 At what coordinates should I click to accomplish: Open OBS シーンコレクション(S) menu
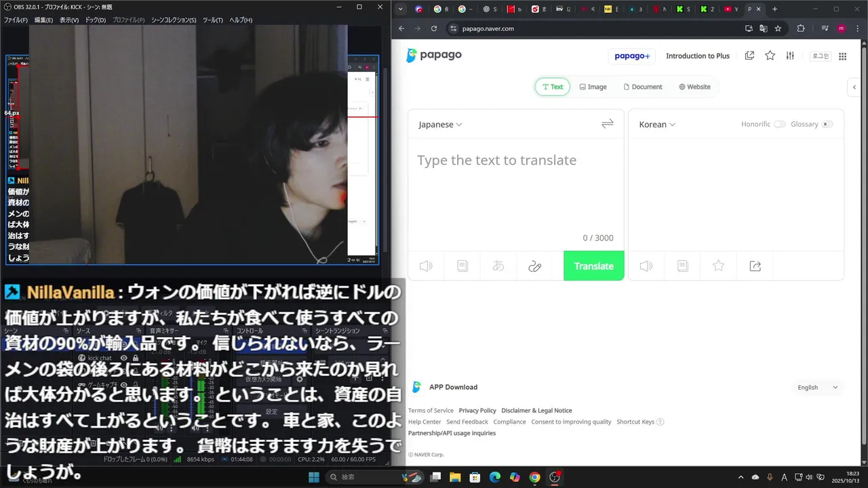coord(174,20)
